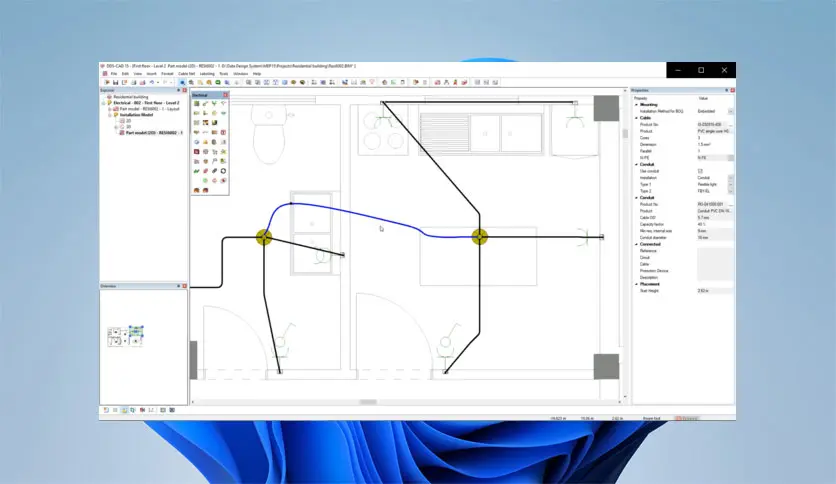Open the Labeling menu
This screenshot has width=836, height=484.
(207, 74)
